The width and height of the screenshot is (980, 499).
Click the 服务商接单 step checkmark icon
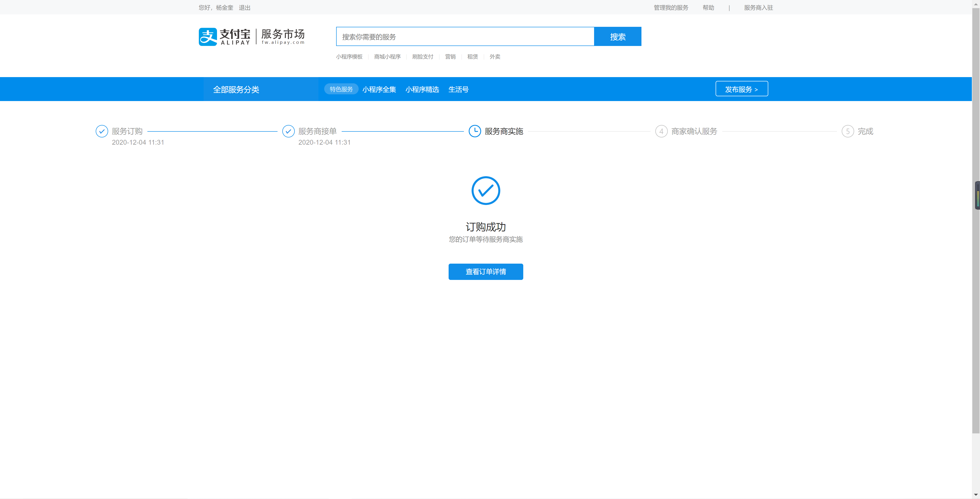tap(288, 131)
